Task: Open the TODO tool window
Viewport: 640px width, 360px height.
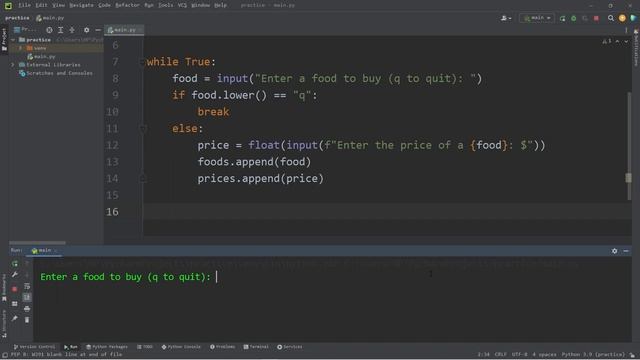Action: click(x=145, y=347)
